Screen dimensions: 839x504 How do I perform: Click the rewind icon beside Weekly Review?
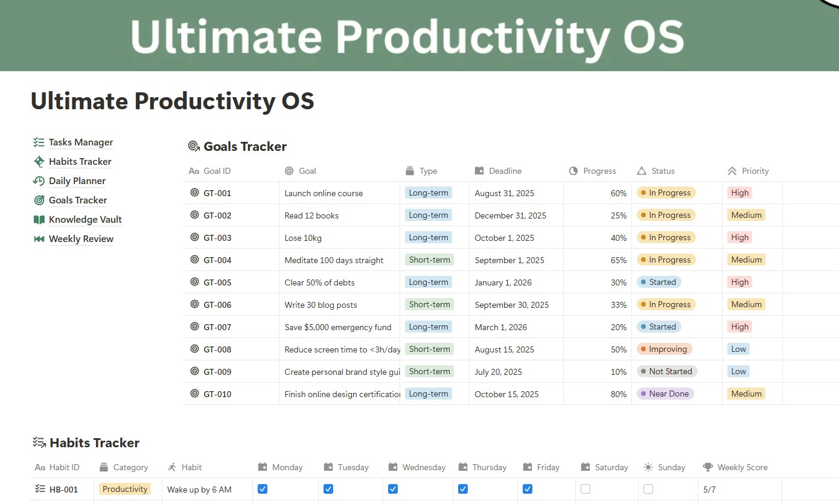click(39, 238)
